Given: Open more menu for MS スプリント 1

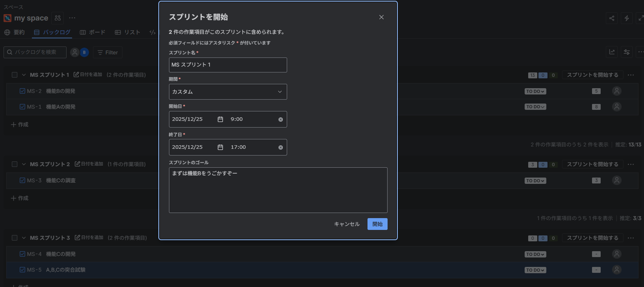Looking at the screenshot, I should 631,75.
